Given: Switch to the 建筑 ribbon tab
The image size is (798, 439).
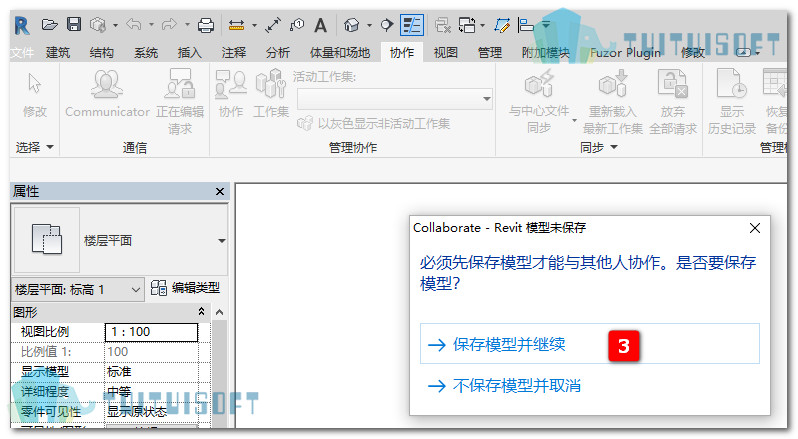Looking at the screenshot, I should [x=58, y=52].
